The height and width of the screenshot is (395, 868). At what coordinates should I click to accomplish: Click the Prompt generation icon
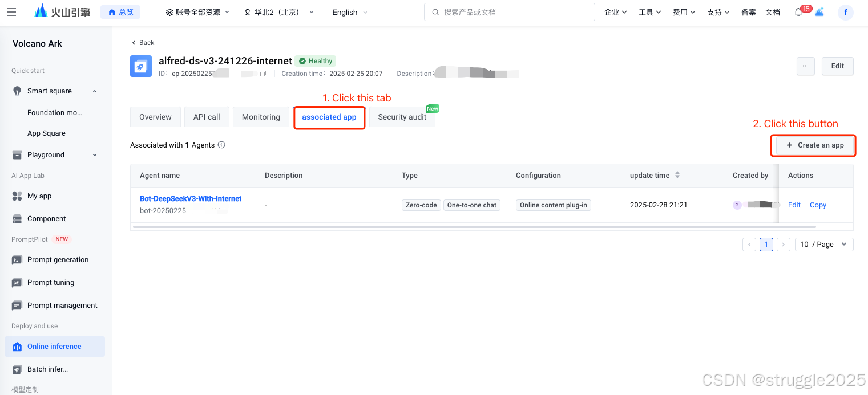point(17,260)
